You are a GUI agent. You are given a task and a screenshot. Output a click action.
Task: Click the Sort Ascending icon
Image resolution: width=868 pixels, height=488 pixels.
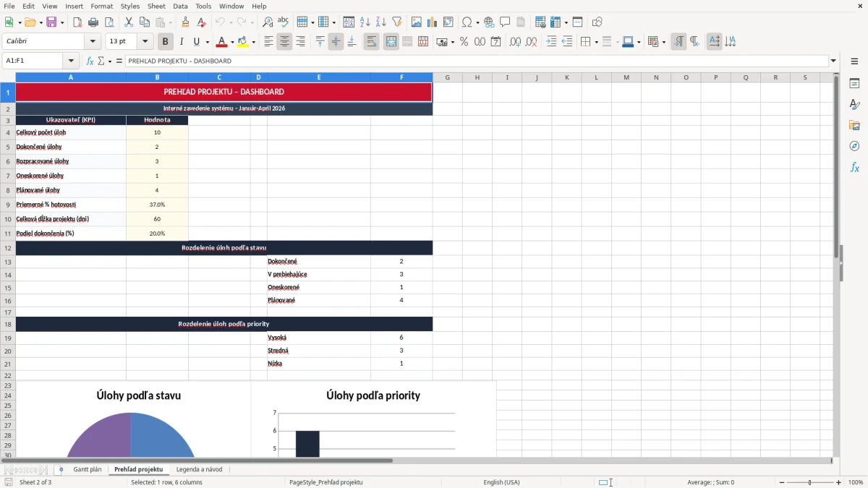point(365,22)
